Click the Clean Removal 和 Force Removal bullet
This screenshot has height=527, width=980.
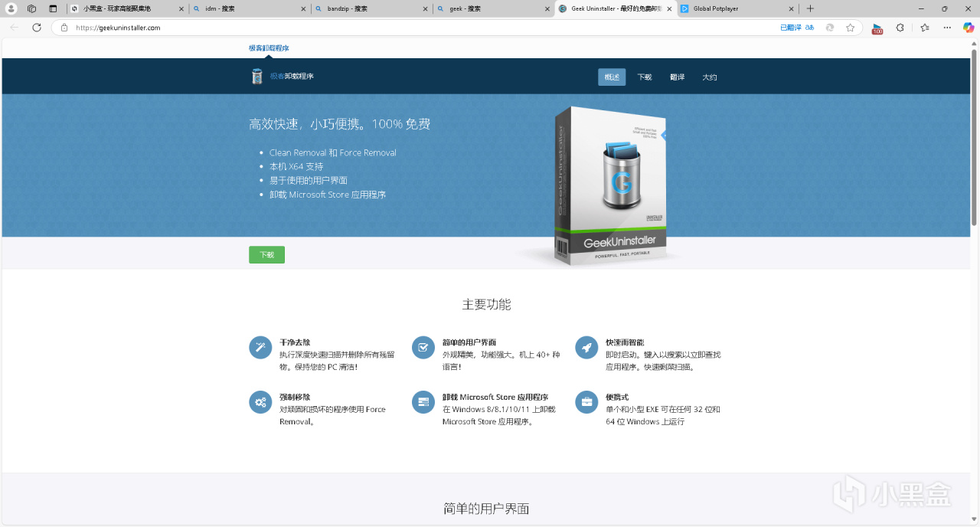(x=333, y=152)
